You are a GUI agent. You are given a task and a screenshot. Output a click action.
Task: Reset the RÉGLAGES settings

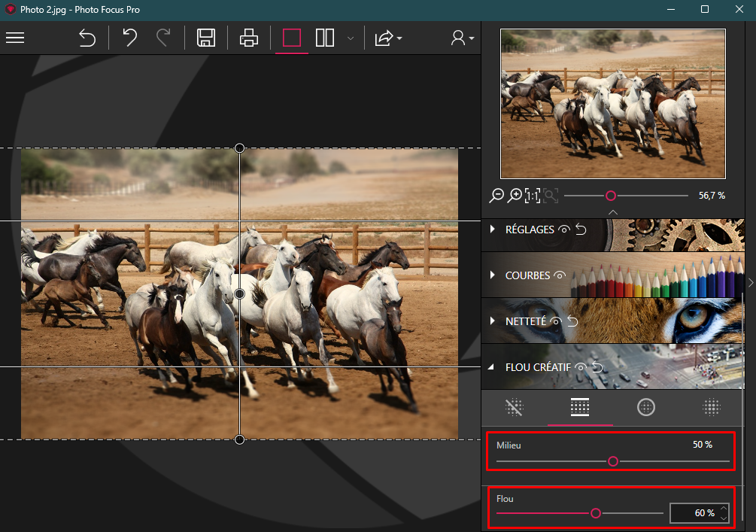tap(581, 230)
